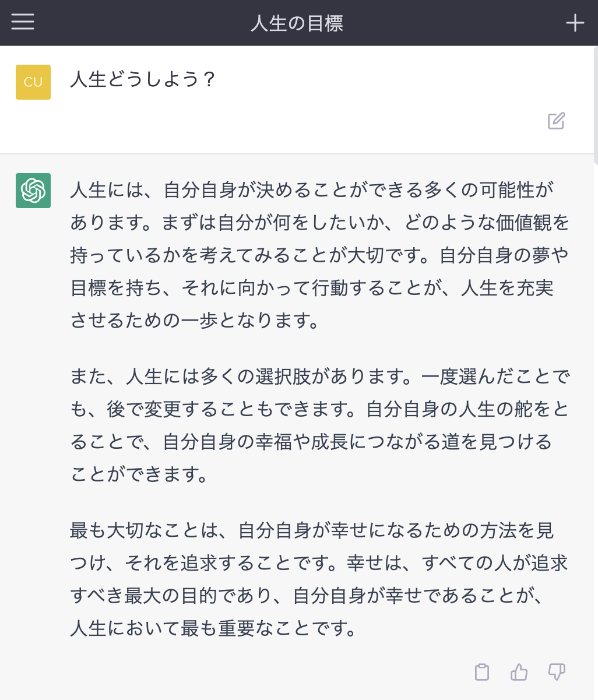Click the line ことができます。
This screenshot has width=598, height=700.
(140, 474)
